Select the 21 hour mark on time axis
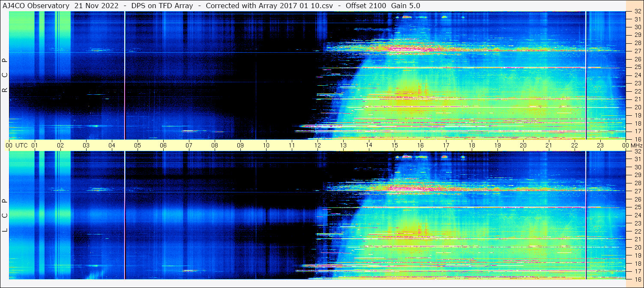This screenshot has width=644, height=288. pyautogui.click(x=549, y=145)
